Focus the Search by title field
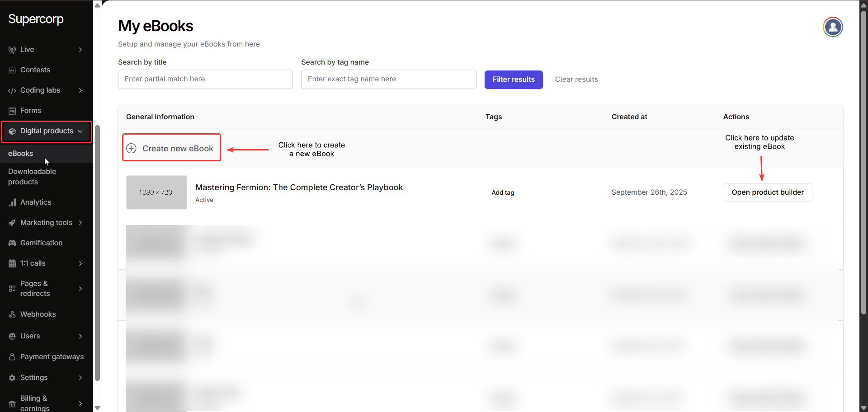The height and width of the screenshot is (412, 868). [x=205, y=79]
